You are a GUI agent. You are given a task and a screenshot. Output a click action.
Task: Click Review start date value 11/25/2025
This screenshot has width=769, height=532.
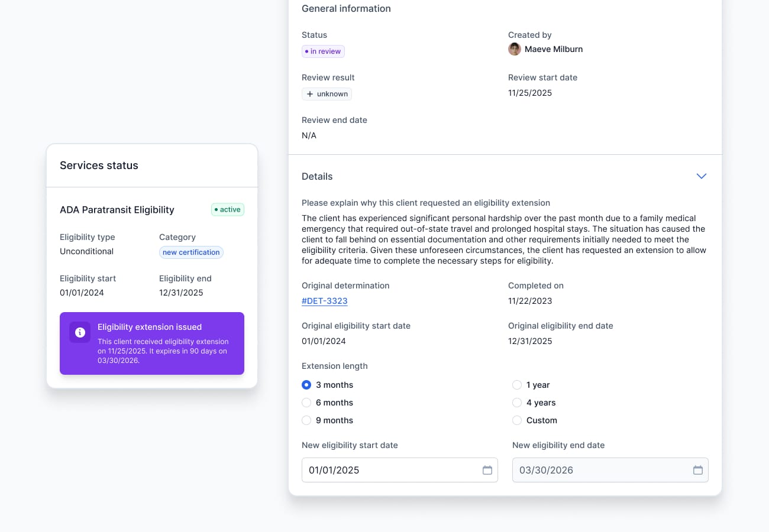click(x=530, y=93)
